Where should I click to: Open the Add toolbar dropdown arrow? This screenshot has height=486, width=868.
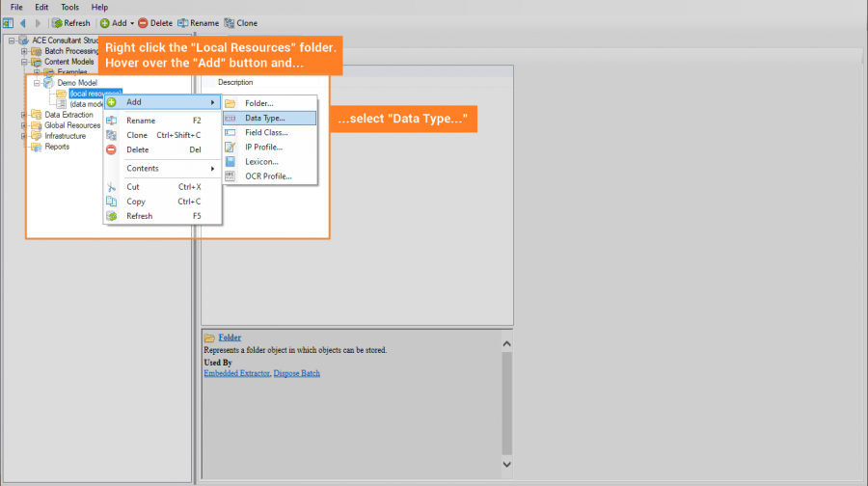pos(132,24)
